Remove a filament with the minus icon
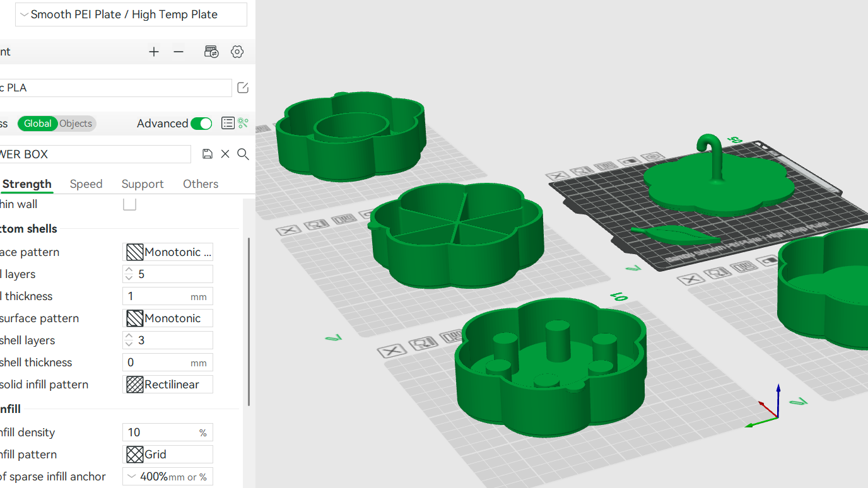868x488 pixels. tap(179, 52)
